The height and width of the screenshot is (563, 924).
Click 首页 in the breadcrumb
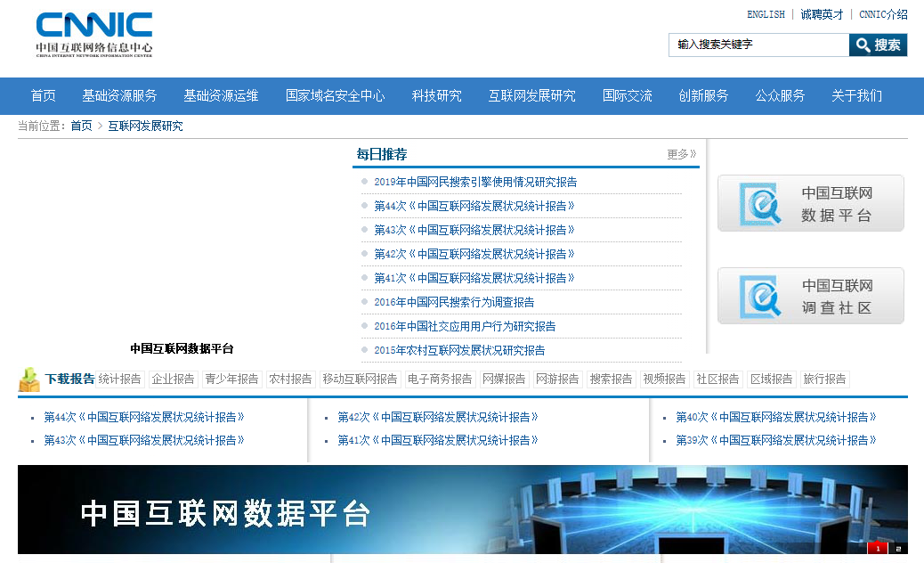(81, 126)
